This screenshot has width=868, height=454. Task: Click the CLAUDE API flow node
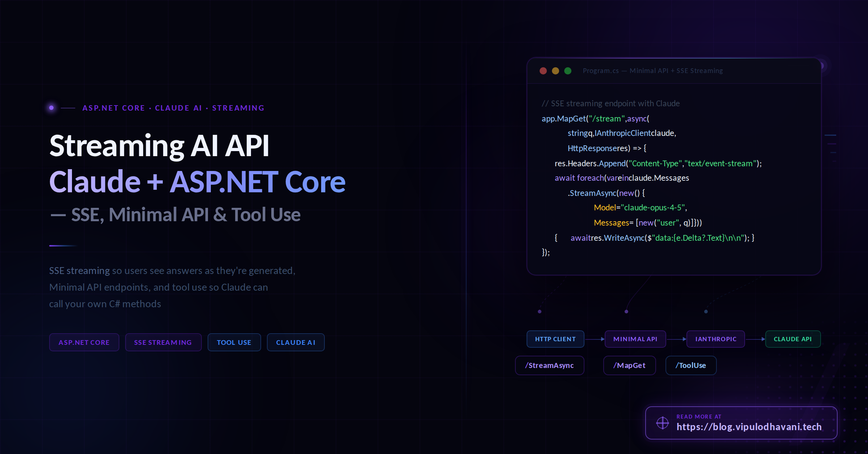coord(793,339)
